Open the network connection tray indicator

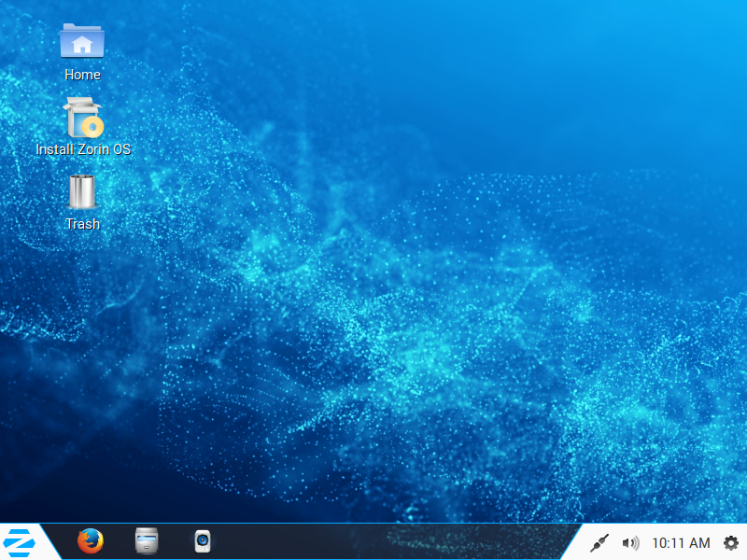pyautogui.click(x=600, y=542)
